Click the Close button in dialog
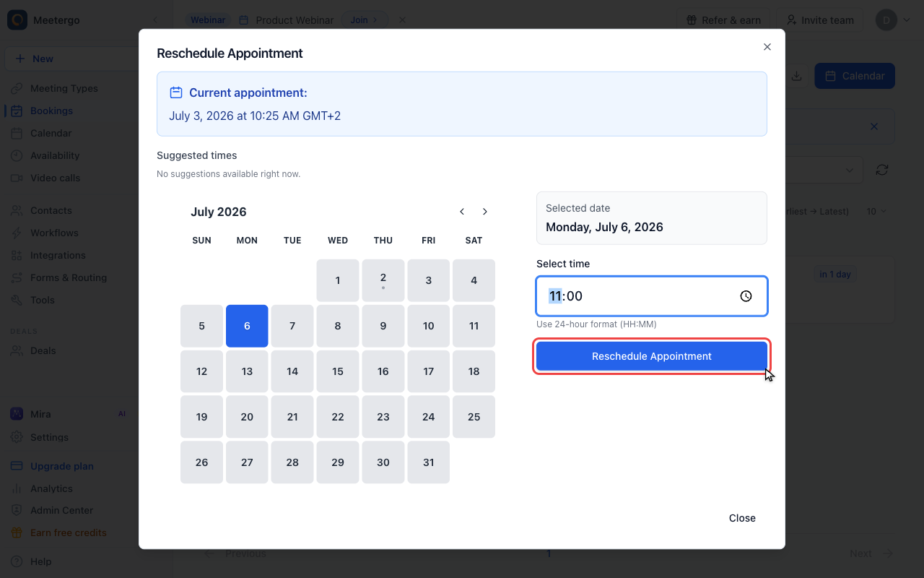924x578 pixels. 742,518
